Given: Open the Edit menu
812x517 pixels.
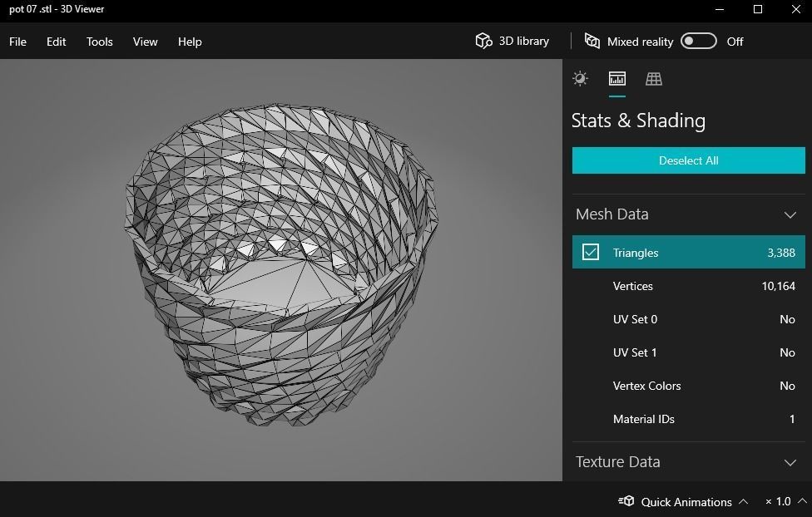Looking at the screenshot, I should point(56,42).
